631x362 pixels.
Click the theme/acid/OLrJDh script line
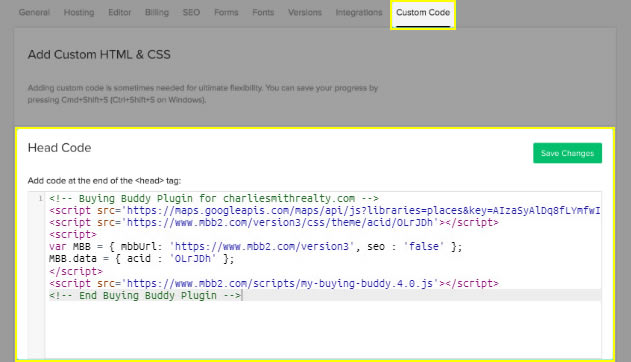click(x=274, y=222)
